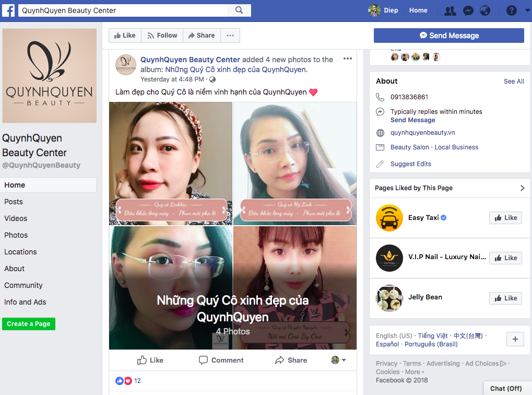Screen dimensions: 532x395
Task: Click the Yesterday at 4:48 PM timestamp
Action: (x=172, y=79)
